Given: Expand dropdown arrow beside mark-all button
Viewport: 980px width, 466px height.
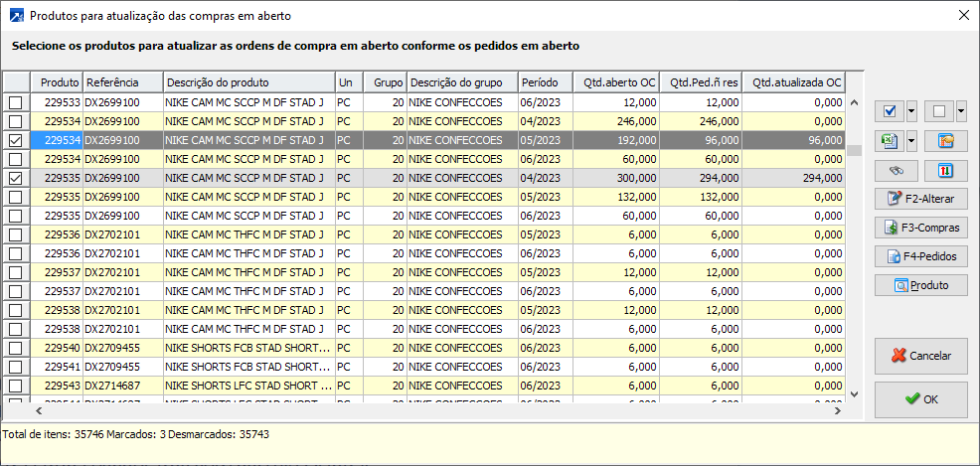Looking at the screenshot, I should (912, 111).
